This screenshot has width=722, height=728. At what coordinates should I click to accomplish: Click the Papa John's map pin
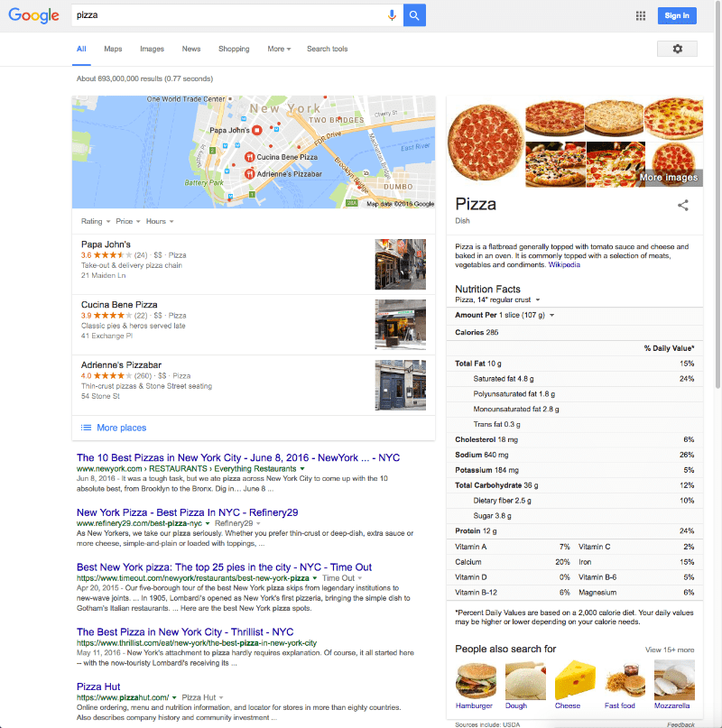pyautogui.click(x=257, y=131)
